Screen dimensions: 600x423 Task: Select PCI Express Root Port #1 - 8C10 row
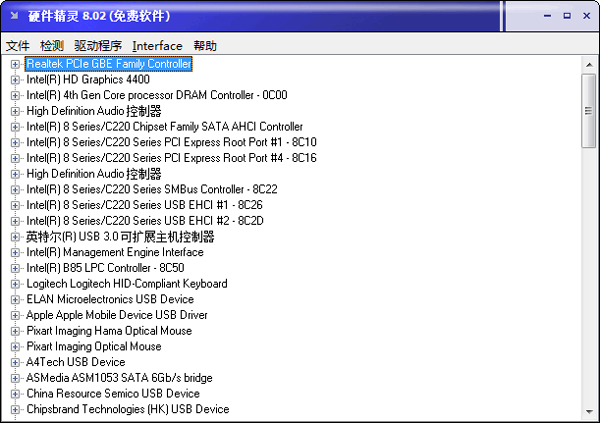[x=171, y=142]
